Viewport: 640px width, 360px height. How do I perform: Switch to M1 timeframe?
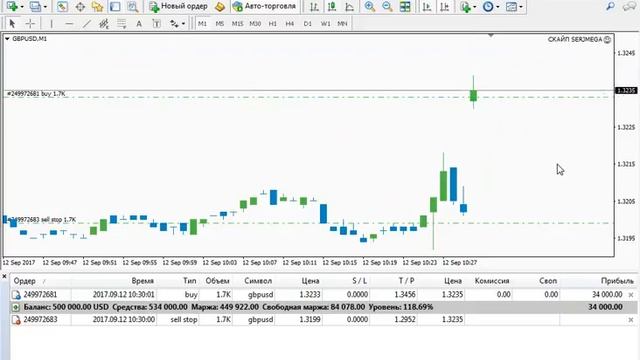[202, 24]
